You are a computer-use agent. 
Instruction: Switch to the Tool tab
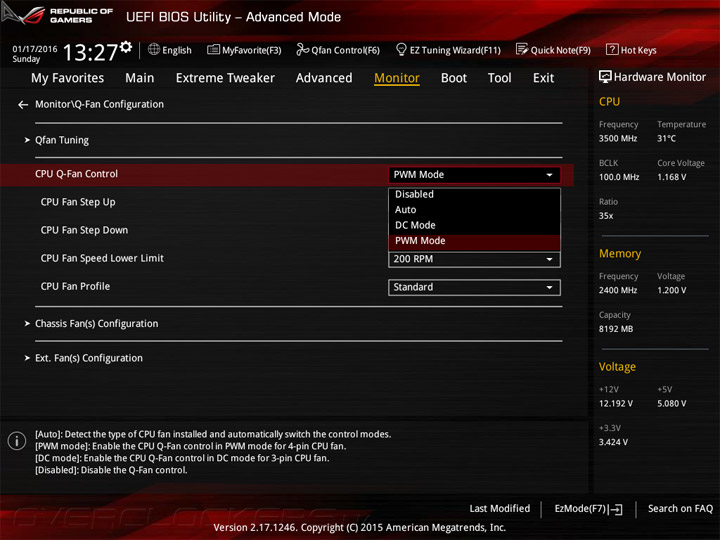coord(500,78)
